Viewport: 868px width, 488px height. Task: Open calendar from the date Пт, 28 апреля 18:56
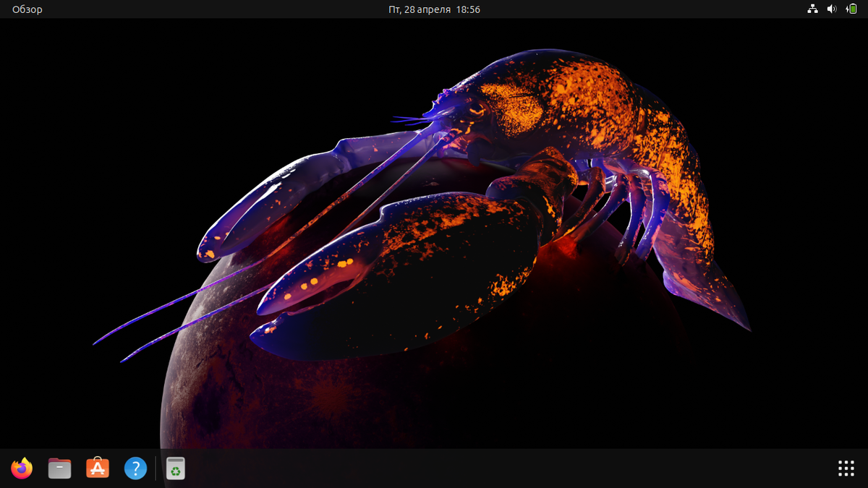click(x=434, y=9)
